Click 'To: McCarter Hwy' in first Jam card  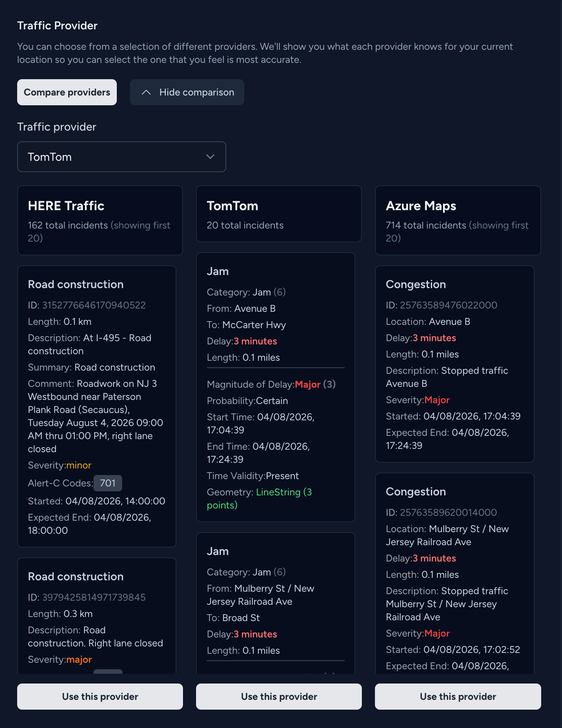coord(246,325)
